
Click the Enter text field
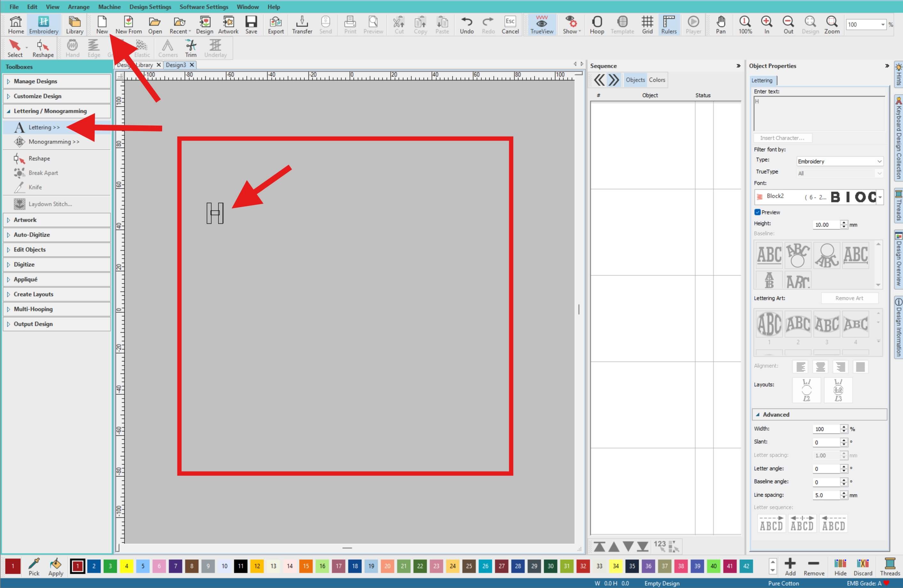click(819, 114)
